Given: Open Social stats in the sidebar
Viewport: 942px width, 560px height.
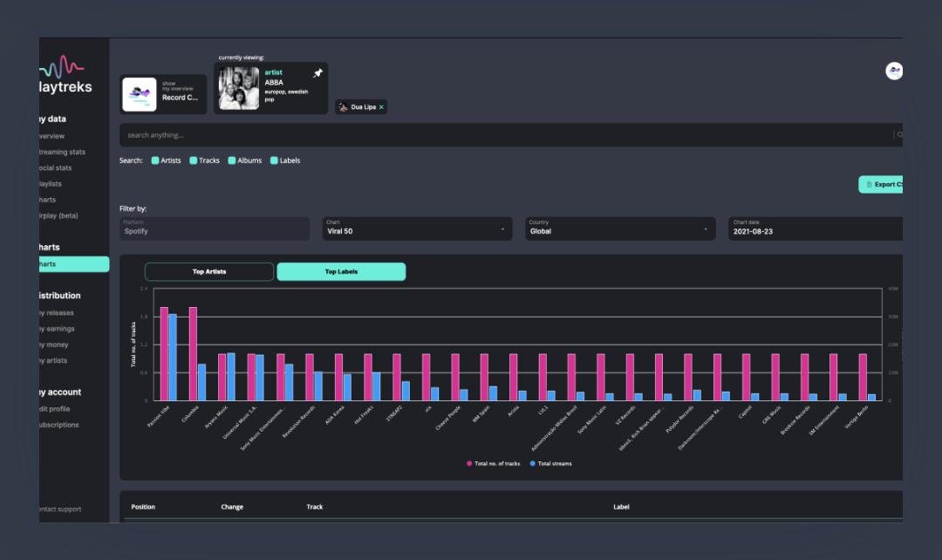Looking at the screenshot, I should pos(55,168).
